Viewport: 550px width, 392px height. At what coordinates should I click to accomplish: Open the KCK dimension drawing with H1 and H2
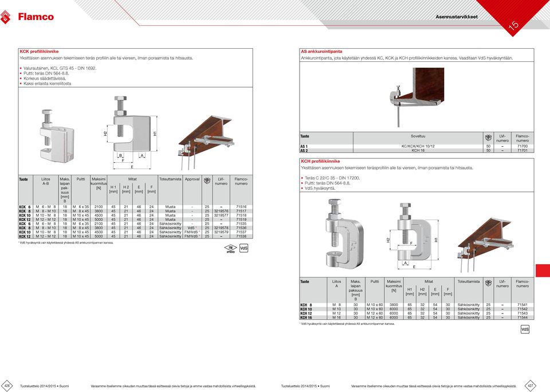click(131, 132)
